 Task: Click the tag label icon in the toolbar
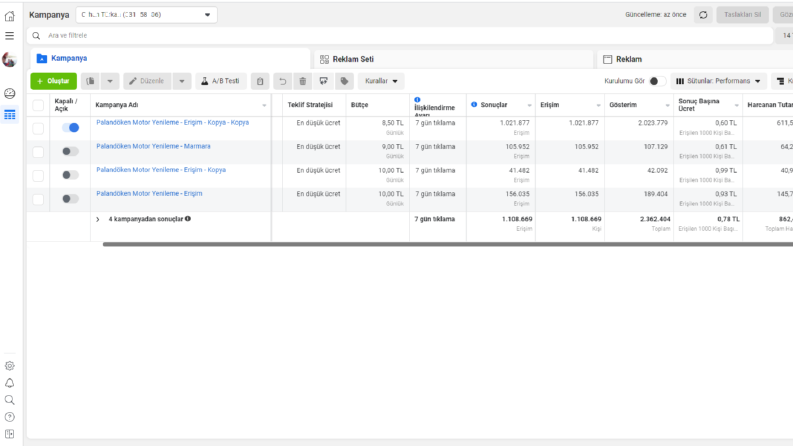pyautogui.click(x=344, y=81)
